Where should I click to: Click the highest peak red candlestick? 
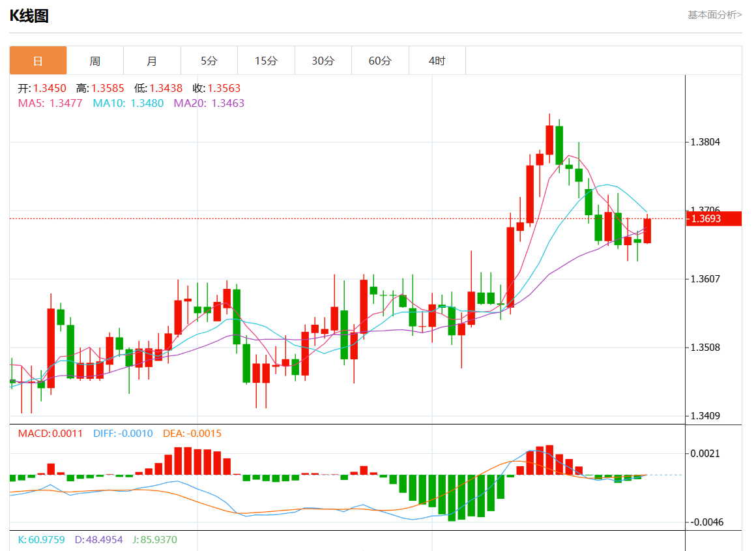(549, 140)
